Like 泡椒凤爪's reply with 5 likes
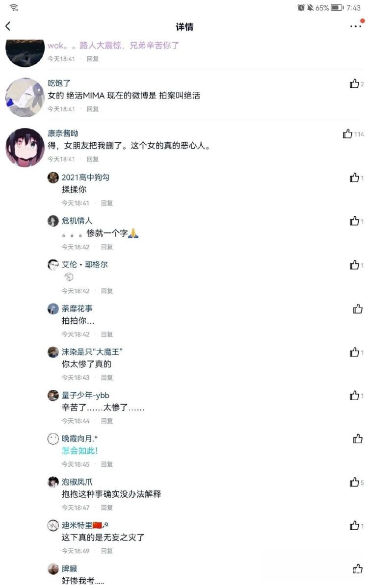 [354, 482]
